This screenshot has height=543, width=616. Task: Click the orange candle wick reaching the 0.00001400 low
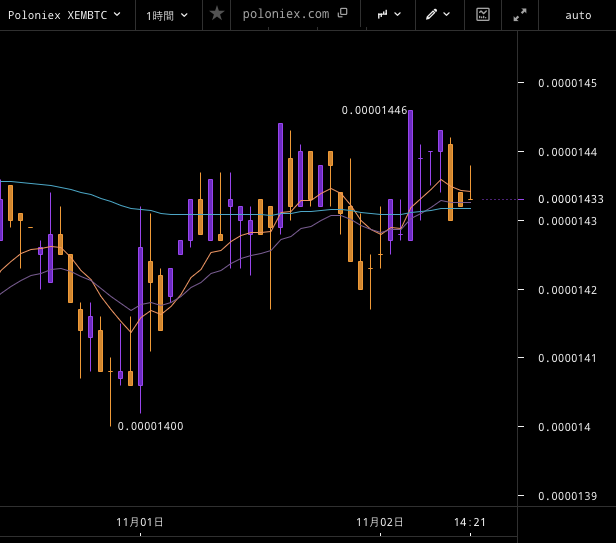(110, 392)
